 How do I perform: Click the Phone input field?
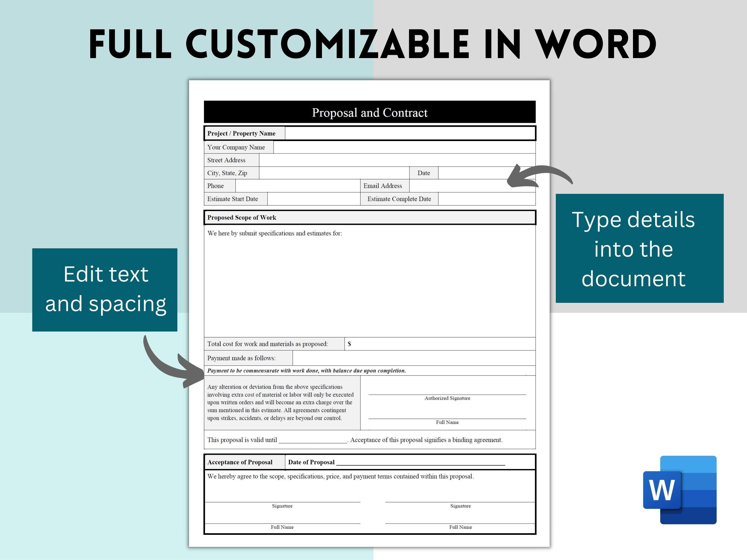298,186
